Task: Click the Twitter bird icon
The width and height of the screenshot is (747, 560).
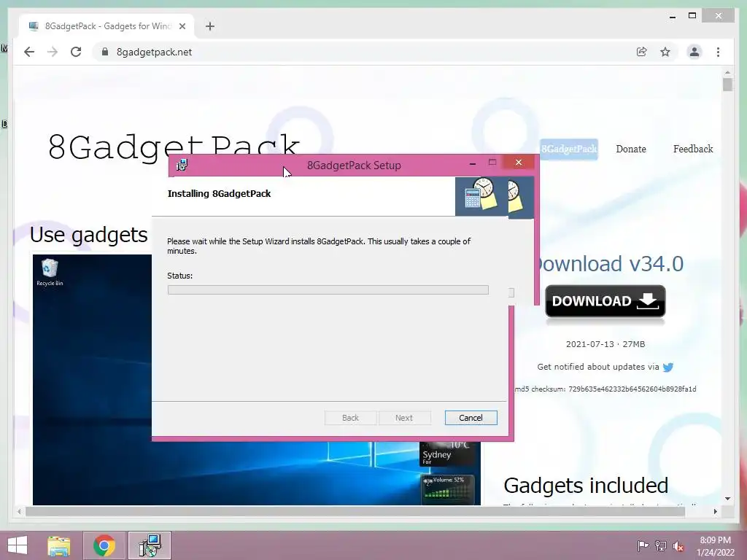Action: click(x=668, y=367)
